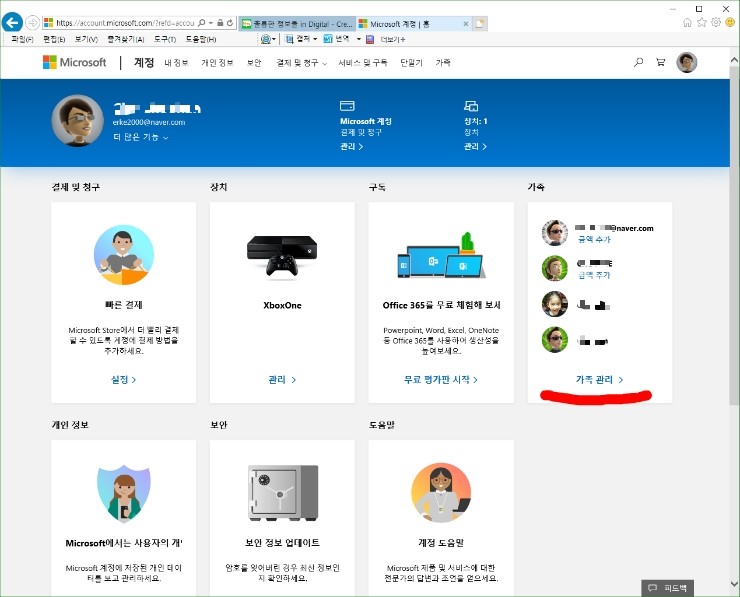Click 관리 link under Microsoft 계정 banner

[x=352, y=146]
